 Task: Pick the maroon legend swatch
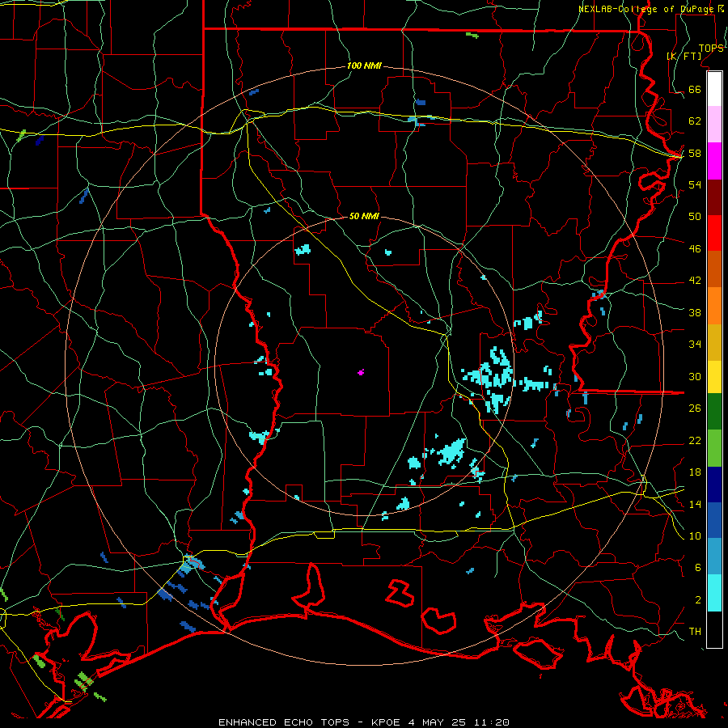(714, 197)
